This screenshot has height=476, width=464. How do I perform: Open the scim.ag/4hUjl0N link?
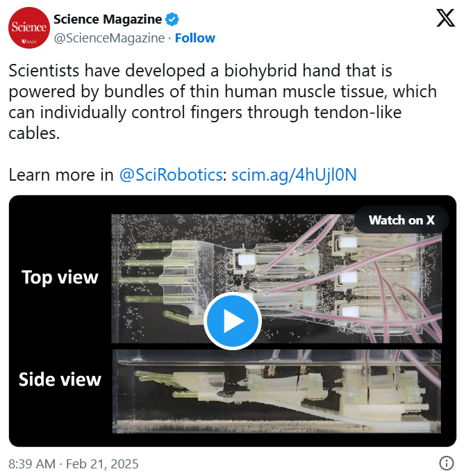294,175
